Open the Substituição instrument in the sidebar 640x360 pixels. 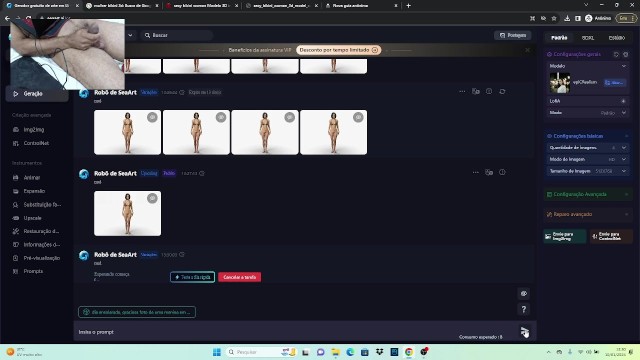click(37, 204)
